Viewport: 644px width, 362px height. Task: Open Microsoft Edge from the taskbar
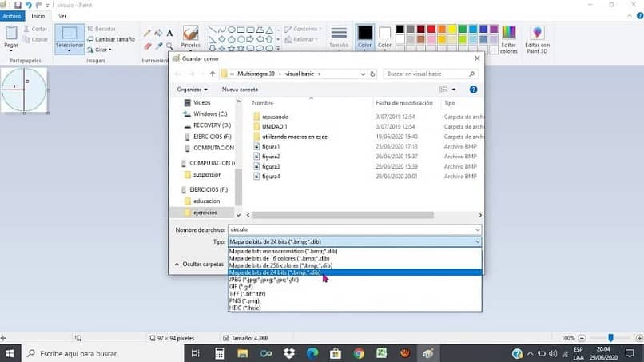312,353
